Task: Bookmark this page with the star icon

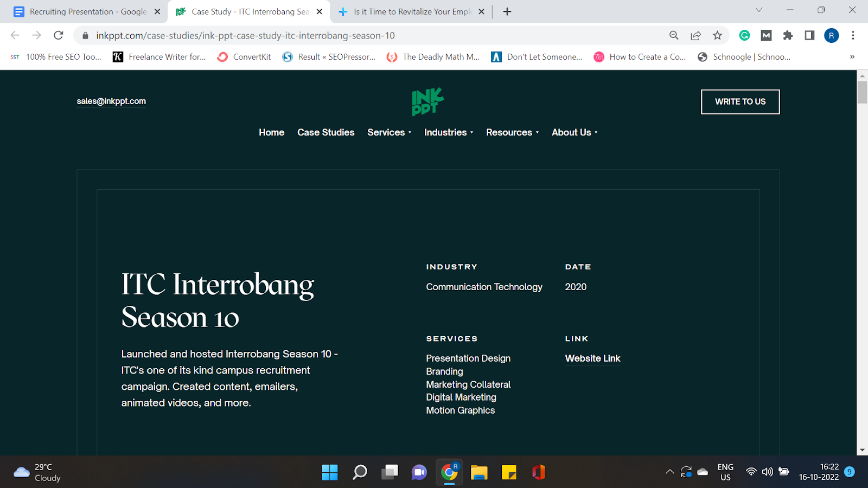Action: pos(717,35)
